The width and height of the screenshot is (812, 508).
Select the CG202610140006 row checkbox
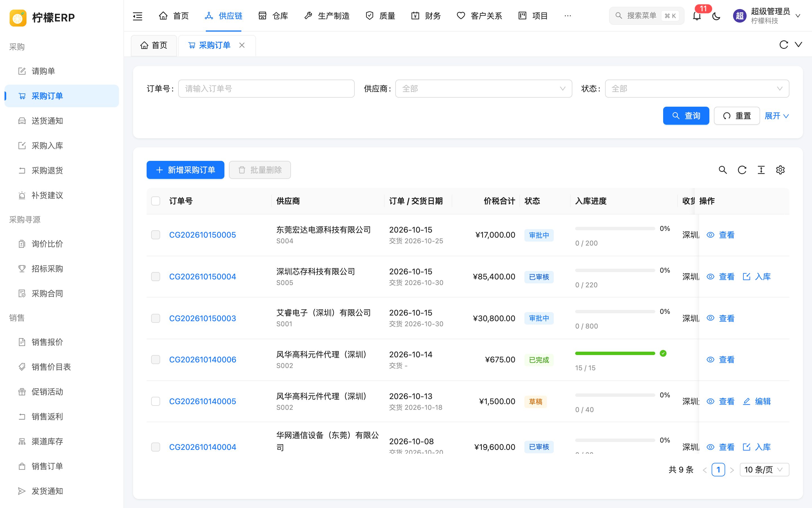(156, 360)
